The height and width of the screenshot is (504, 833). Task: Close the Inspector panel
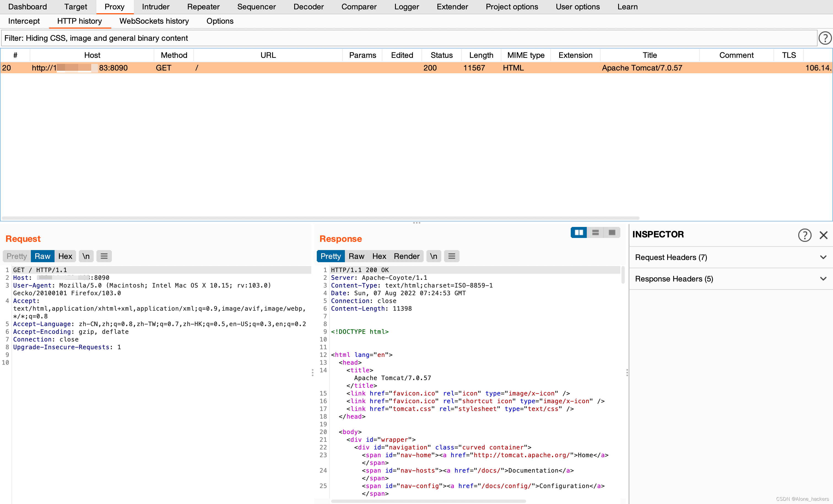pos(824,235)
